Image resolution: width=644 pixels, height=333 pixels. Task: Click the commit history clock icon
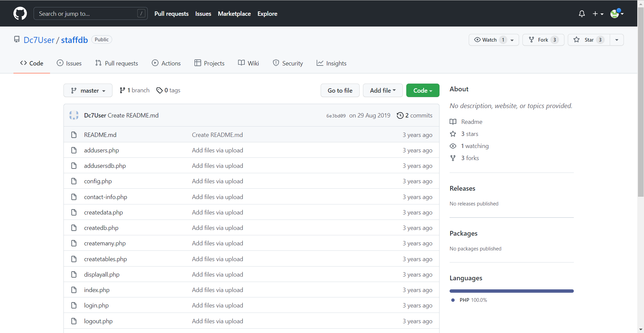(x=400, y=115)
